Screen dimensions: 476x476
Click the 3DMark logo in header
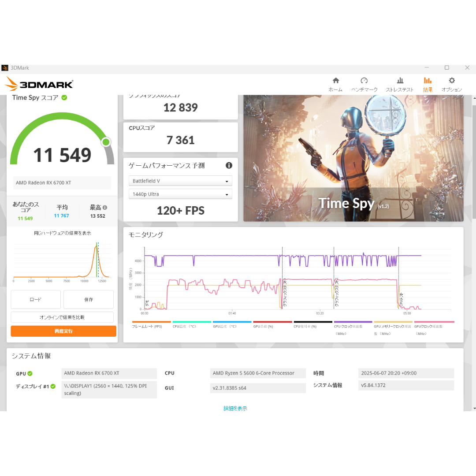[39, 84]
